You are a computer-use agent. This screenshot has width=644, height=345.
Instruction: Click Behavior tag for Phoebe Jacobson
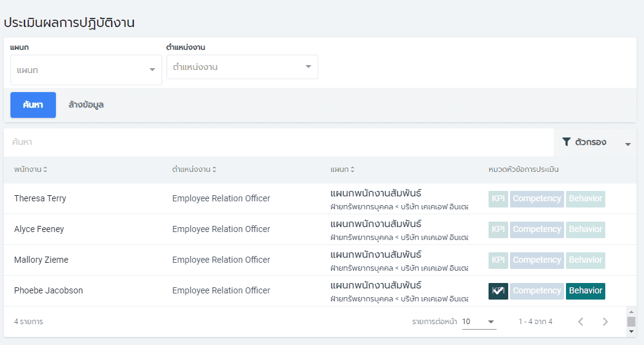(585, 291)
